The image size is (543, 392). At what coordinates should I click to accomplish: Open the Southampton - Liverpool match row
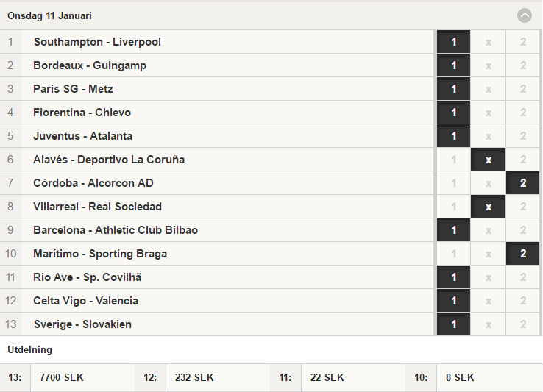(x=217, y=42)
